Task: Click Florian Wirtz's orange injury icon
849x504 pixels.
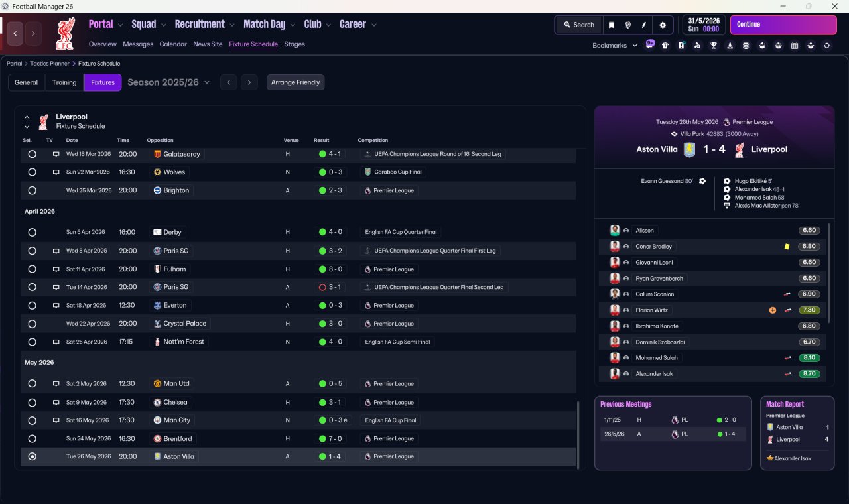Action: coord(772,310)
